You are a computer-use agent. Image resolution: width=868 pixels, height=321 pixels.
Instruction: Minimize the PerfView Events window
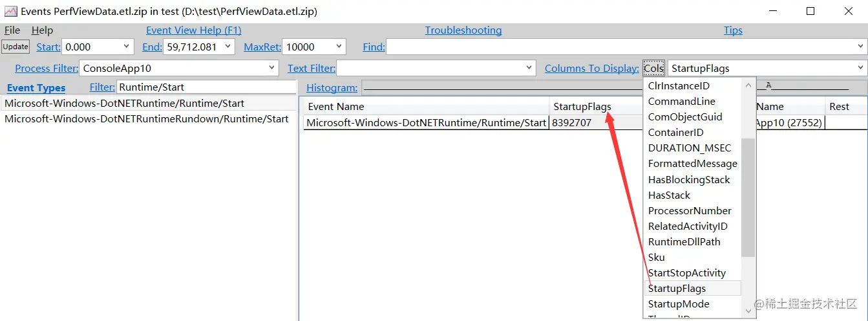(773, 11)
